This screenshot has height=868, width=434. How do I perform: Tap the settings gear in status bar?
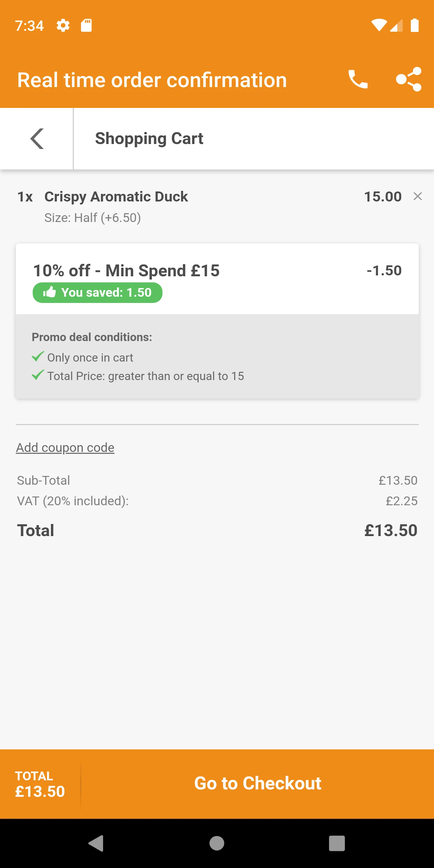click(63, 26)
